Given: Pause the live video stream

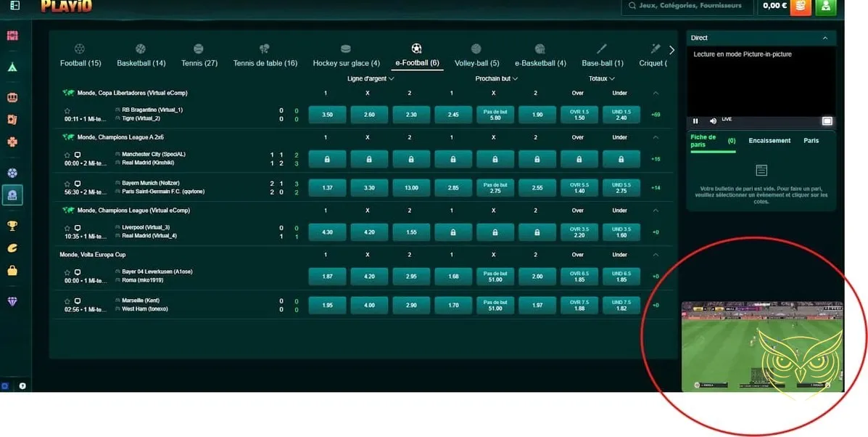Looking at the screenshot, I should 696,121.
